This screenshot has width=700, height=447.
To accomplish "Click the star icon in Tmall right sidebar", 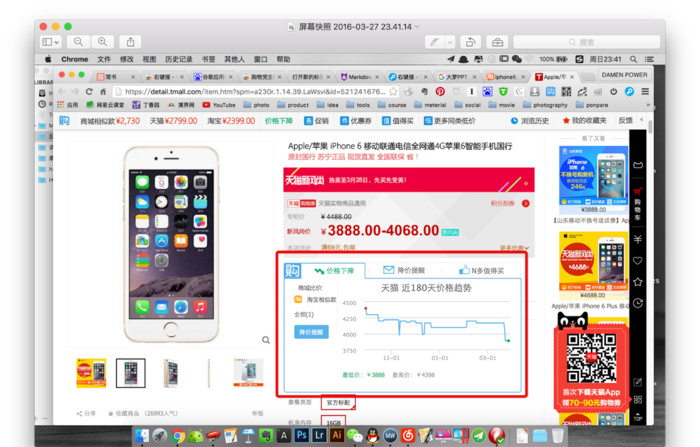I will (638, 282).
